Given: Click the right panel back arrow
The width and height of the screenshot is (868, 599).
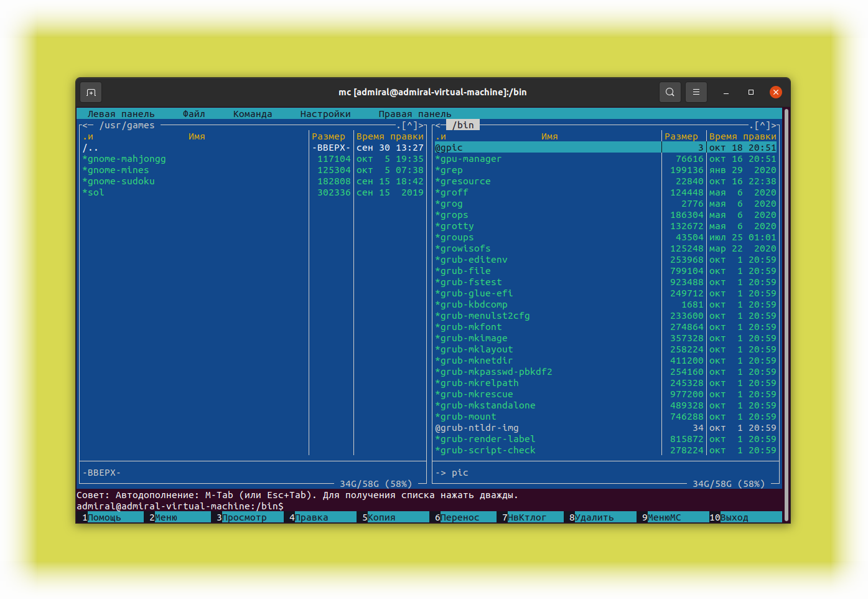Looking at the screenshot, I should 438,125.
